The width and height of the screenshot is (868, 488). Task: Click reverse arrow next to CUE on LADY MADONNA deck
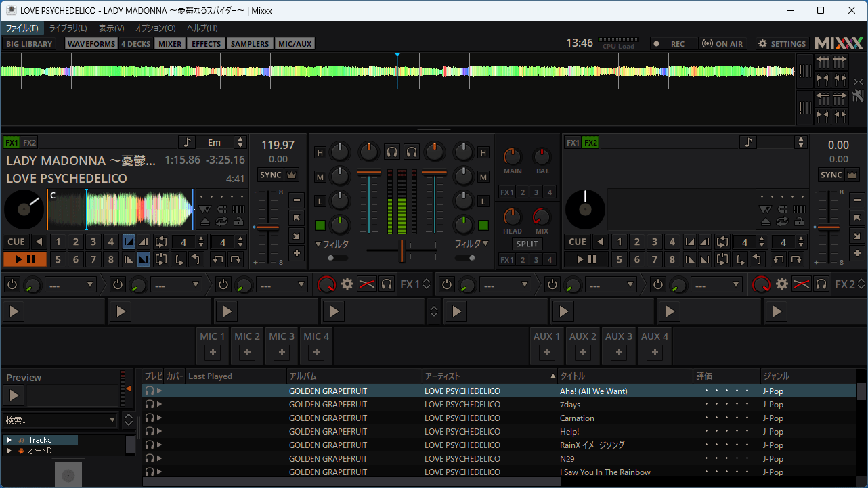pos(39,242)
